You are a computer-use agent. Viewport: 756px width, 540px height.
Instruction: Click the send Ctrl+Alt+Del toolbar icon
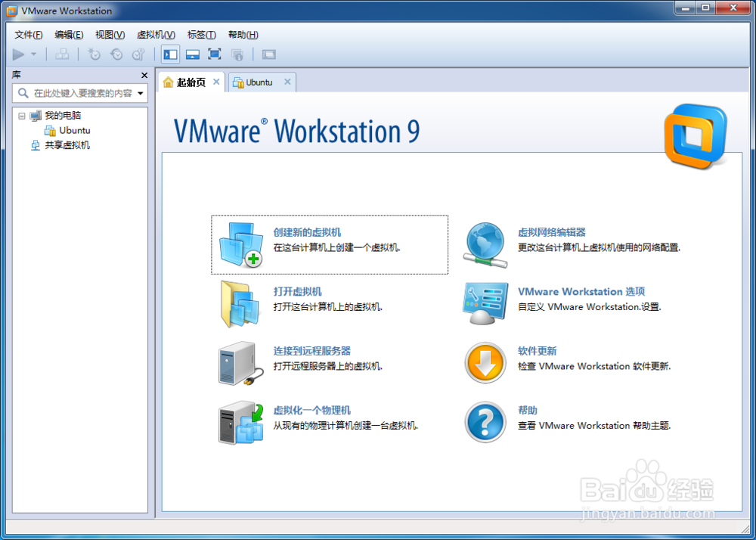coord(62,54)
